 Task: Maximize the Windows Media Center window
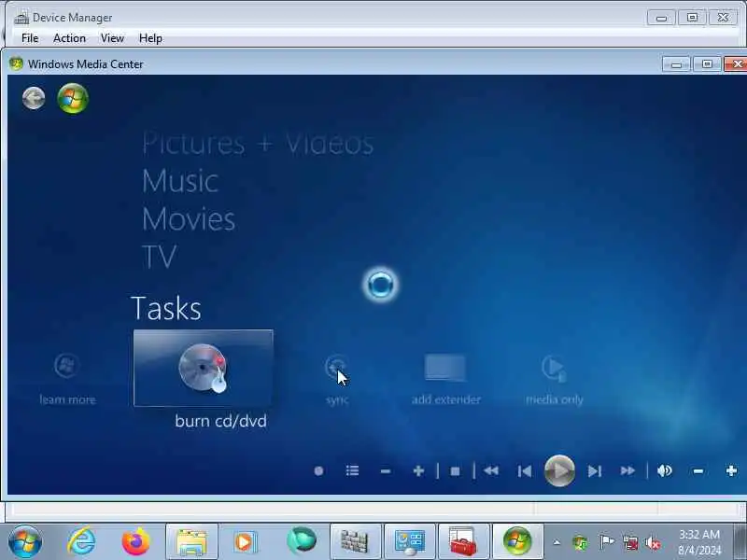(x=707, y=63)
